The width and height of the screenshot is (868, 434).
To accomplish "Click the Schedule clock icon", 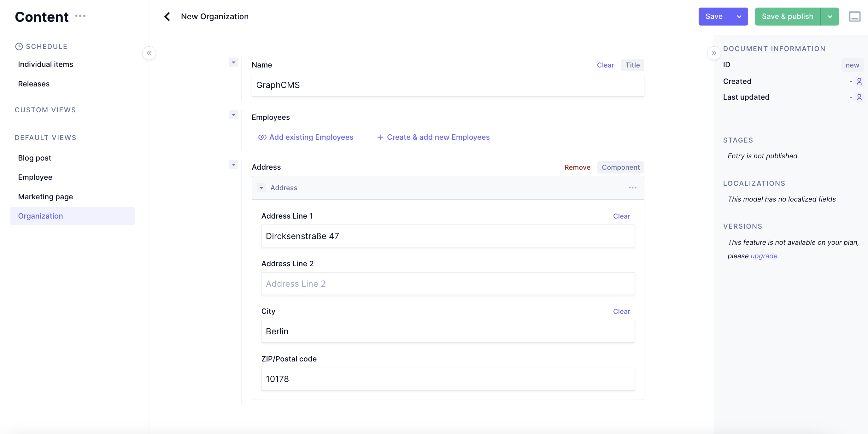I will click(19, 46).
